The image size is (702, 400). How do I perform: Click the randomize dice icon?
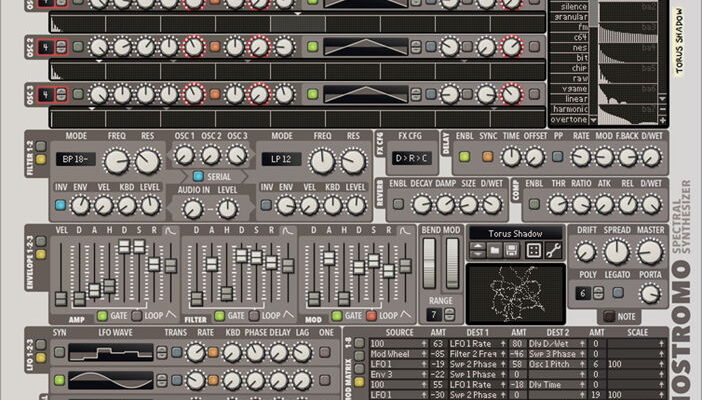click(535, 250)
